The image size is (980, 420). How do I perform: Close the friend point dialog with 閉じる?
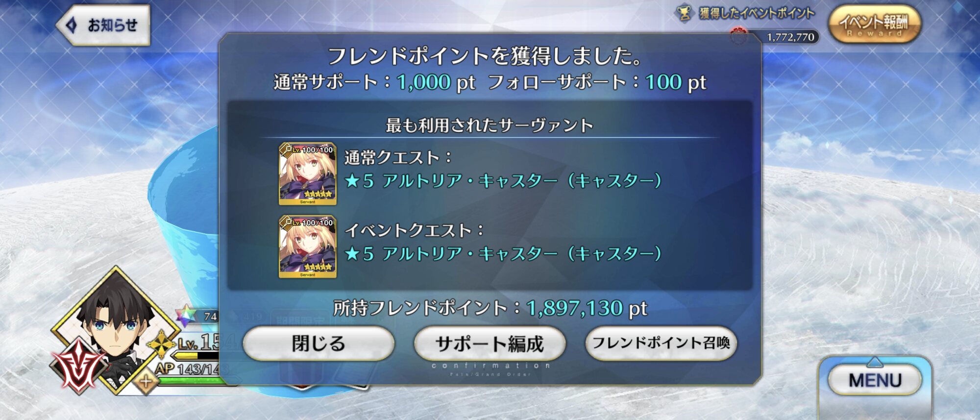coord(318,343)
